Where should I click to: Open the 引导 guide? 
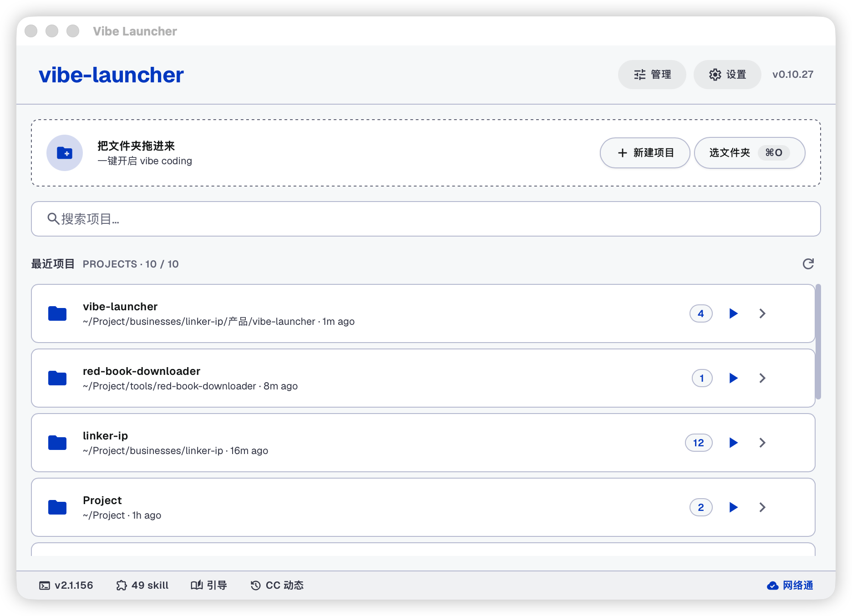point(209,586)
